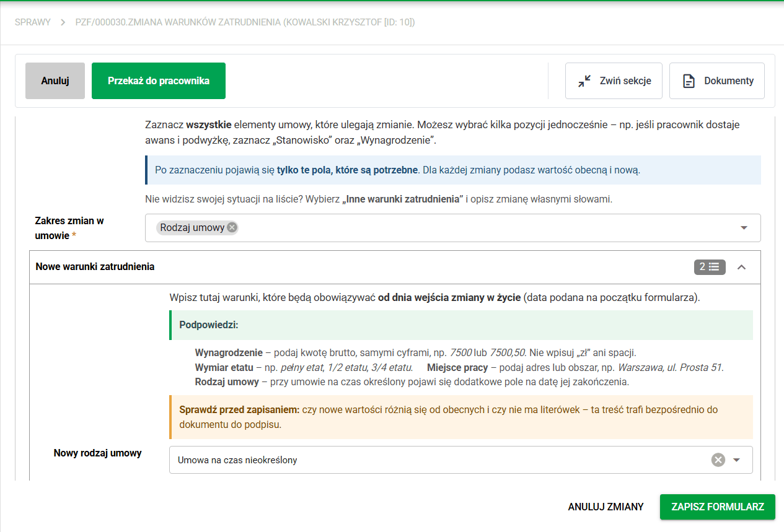Screen dimensions: 784x532
Task: Click the Wynagrodzenie hint line
Action: [415, 353]
